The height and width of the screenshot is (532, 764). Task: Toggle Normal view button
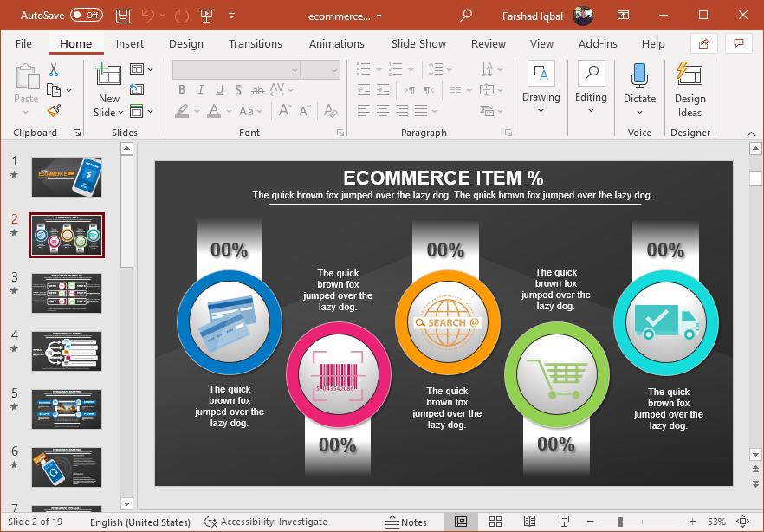coord(461,522)
